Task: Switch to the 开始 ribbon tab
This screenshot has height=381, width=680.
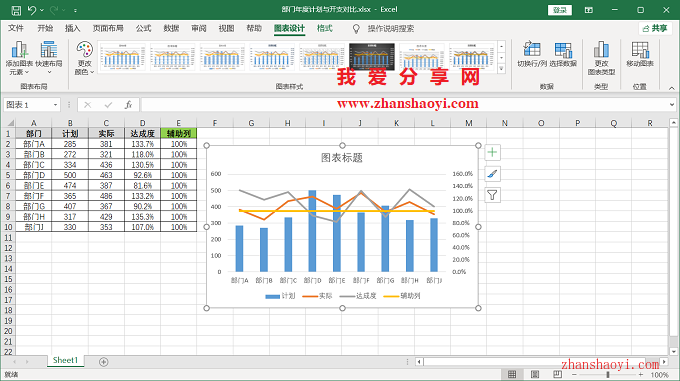Action: pos(45,28)
